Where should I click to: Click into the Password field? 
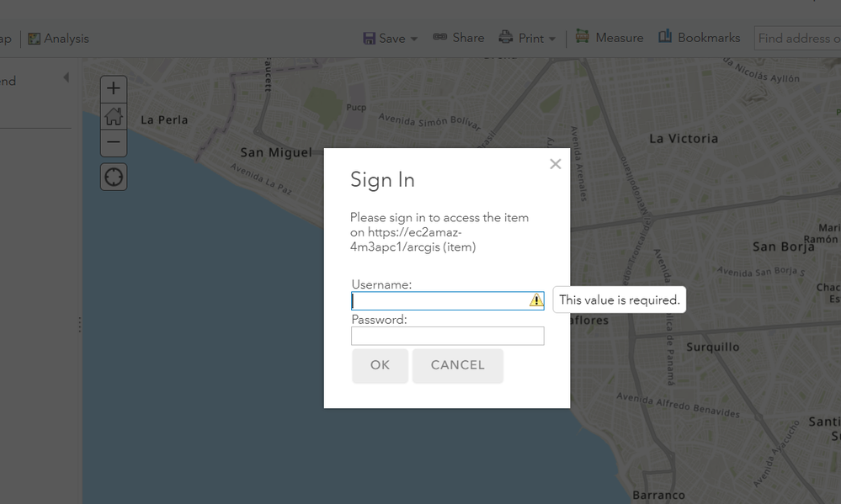point(447,336)
